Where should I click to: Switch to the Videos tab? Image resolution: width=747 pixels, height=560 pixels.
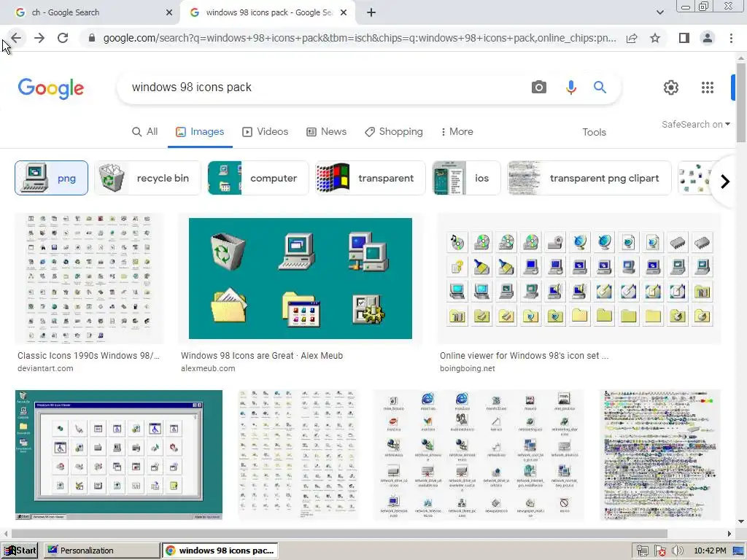tap(266, 132)
